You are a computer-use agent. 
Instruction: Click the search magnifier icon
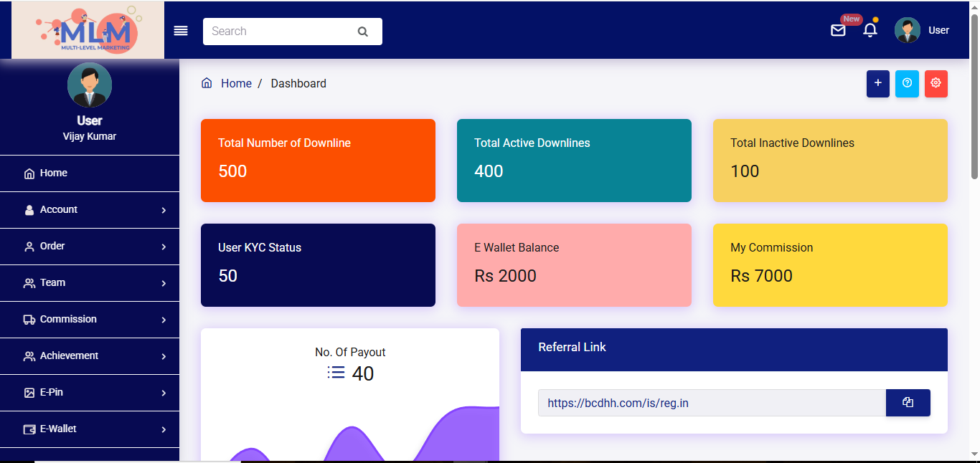[362, 32]
